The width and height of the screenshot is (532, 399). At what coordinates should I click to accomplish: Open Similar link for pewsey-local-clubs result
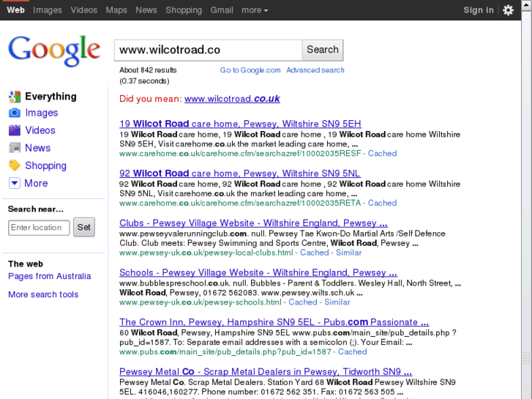tap(348, 253)
